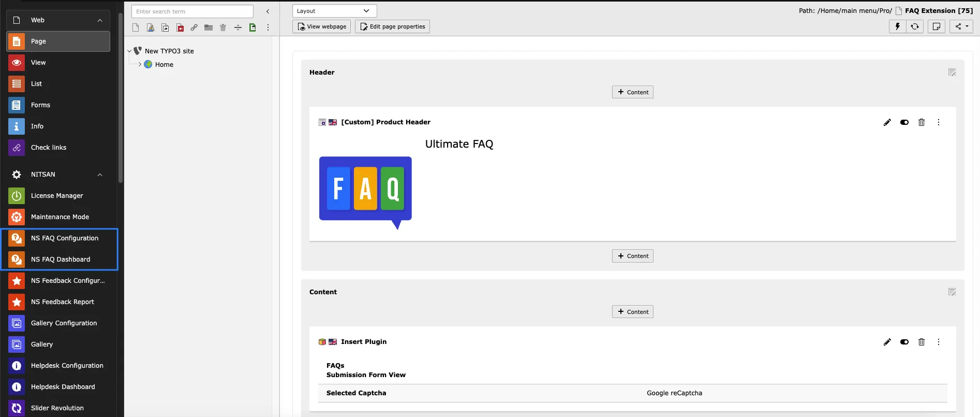Toggle visibility of Product Header element
The width and height of the screenshot is (980, 417).
[904, 122]
